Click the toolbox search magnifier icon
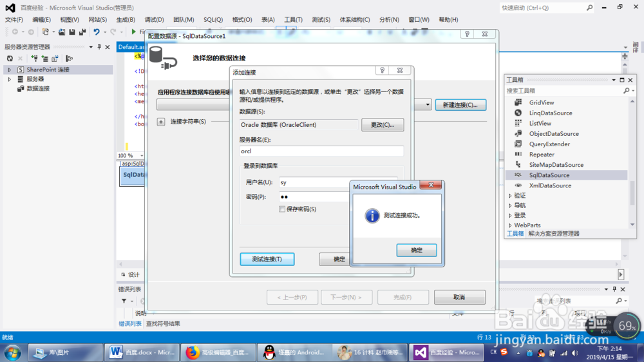This screenshot has height=362, width=644. 627,90
